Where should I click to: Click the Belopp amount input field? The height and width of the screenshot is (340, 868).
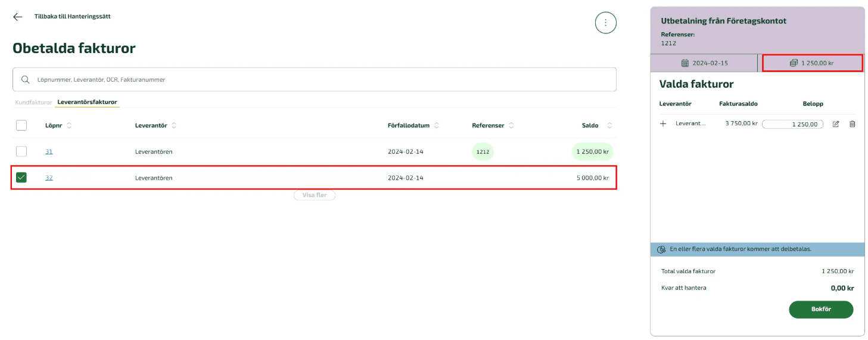coord(792,124)
